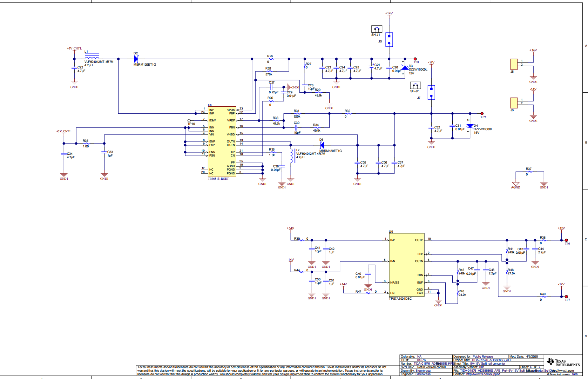Viewport: 588px width, 379px height.
Task: Click the D3 Zener diode symbol
Action: 405,68
